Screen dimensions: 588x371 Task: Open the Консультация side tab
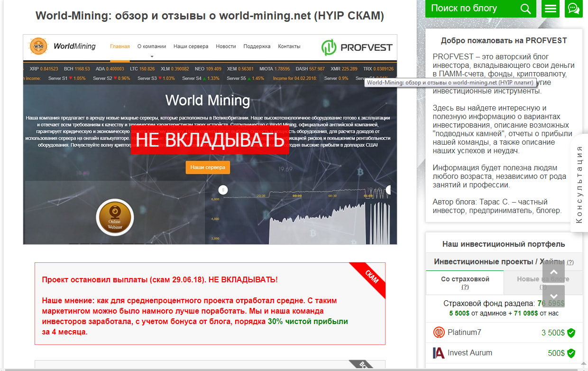point(579,184)
